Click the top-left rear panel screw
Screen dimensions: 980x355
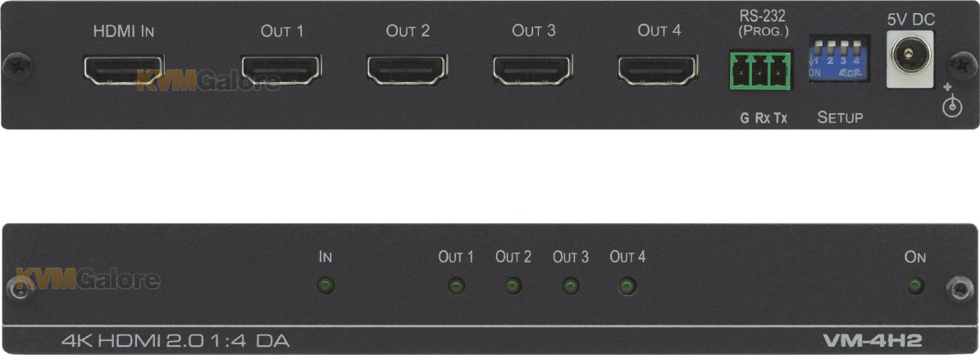pyautogui.click(x=16, y=65)
